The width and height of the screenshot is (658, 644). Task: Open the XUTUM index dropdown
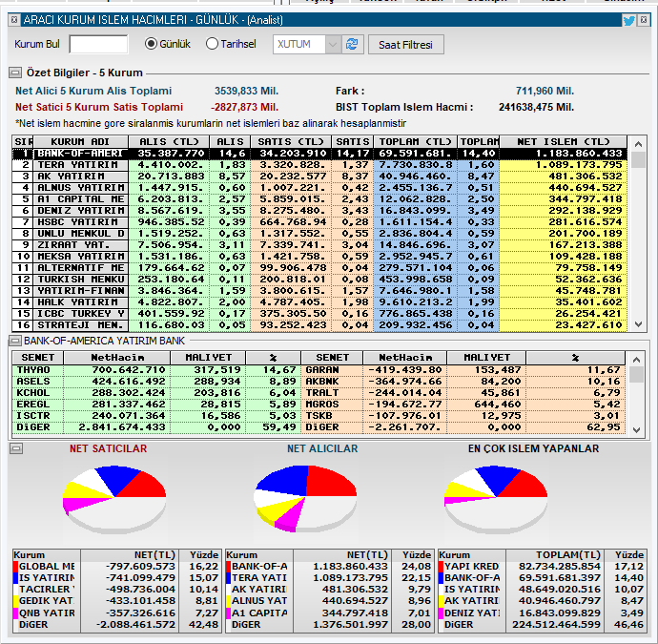point(333,44)
